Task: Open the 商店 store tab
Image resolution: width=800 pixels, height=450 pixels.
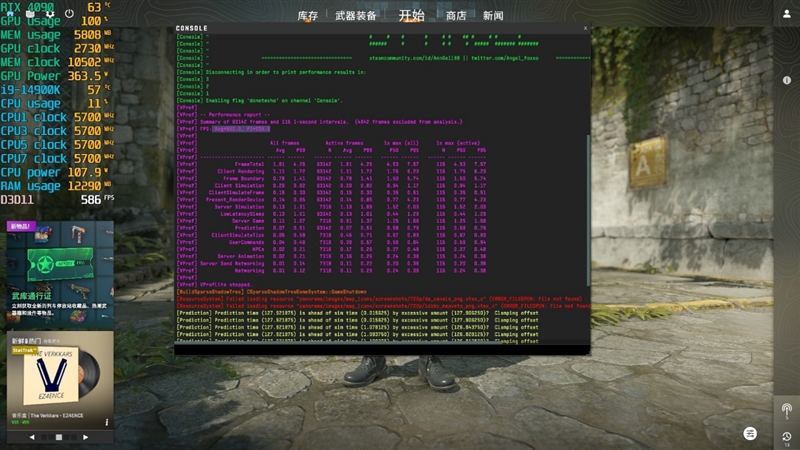Action: pyautogui.click(x=456, y=16)
